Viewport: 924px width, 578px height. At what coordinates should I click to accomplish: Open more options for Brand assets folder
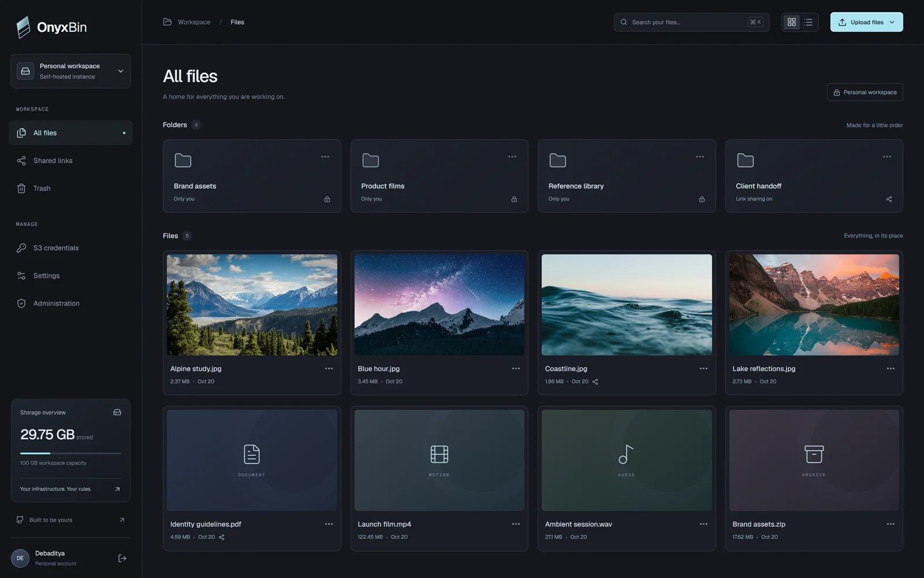(325, 157)
